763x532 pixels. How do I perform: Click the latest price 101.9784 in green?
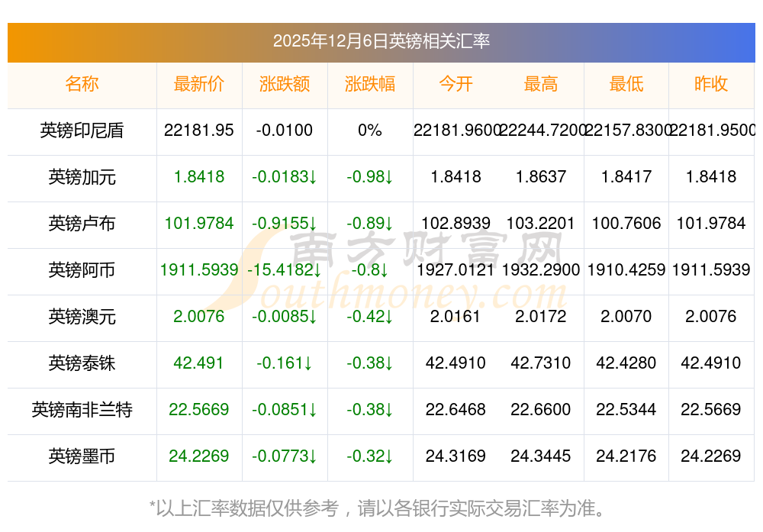[x=199, y=224]
